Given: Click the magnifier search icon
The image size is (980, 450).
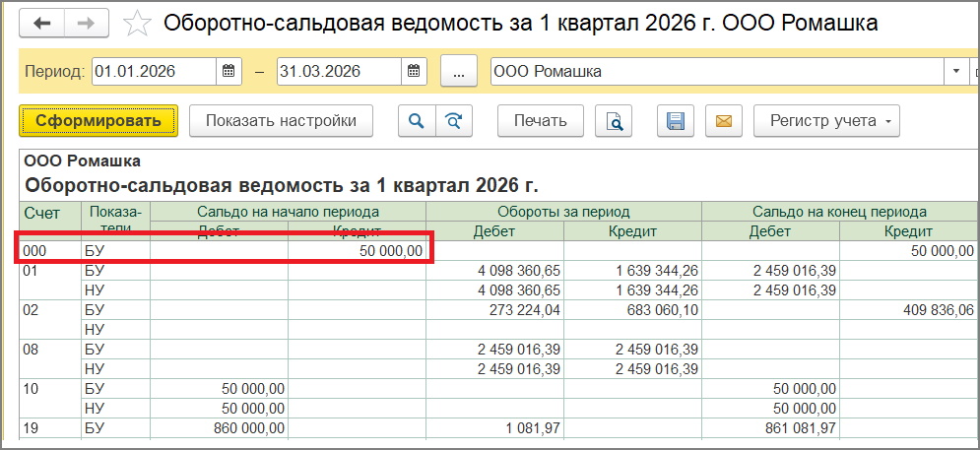Looking at the screenshot, I should [x=417, y=121].
